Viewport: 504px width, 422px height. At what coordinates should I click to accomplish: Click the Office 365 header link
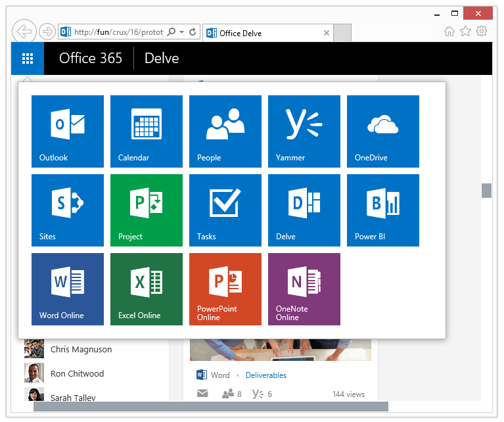point(91,59)
